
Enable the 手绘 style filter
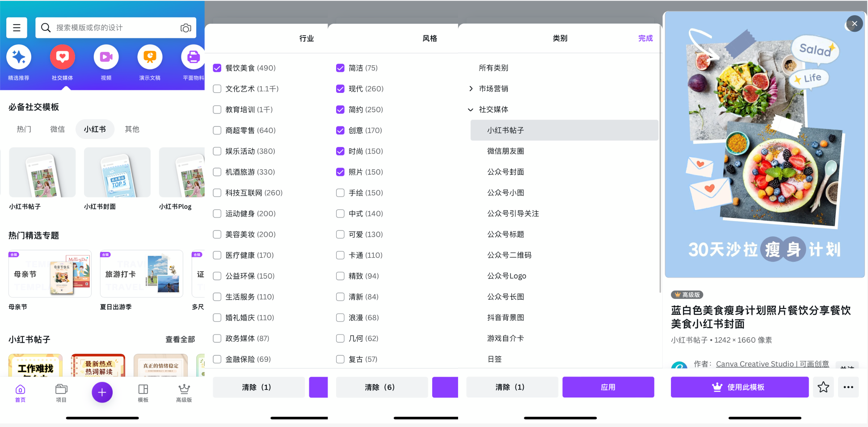click(340, 193)
